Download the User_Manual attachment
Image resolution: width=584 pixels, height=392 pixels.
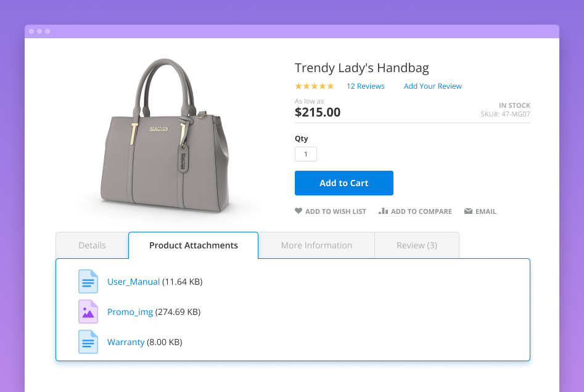pyautogui.click(x=133, y=281)
